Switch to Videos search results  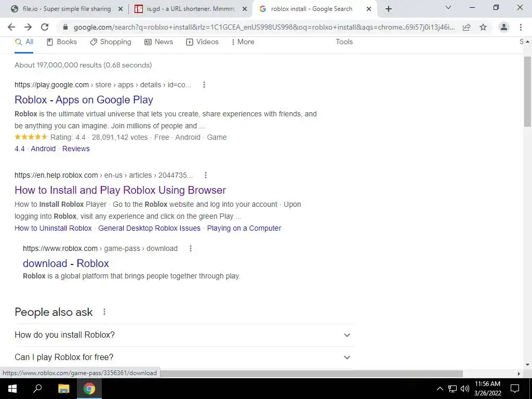pyautogui.click(x=202, y=42)
